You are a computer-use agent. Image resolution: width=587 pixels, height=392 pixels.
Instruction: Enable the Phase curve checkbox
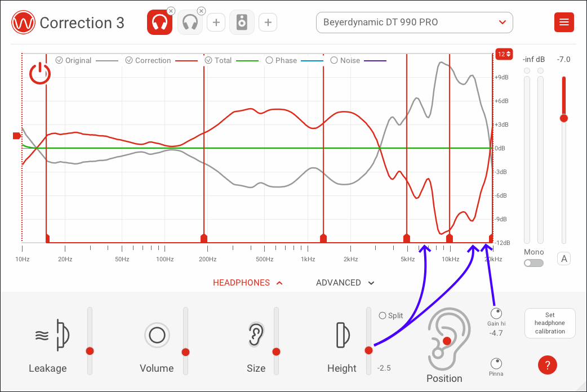(269, 60)
